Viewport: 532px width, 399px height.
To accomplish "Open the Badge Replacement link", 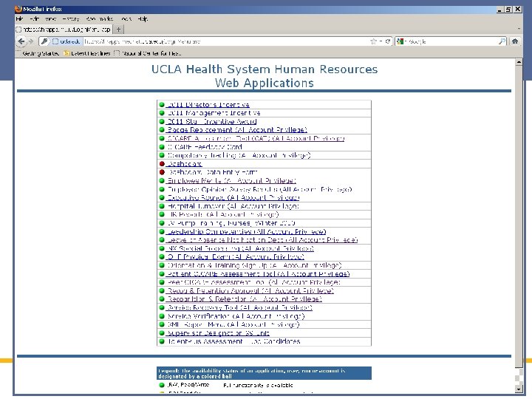I will coord(236,130).
